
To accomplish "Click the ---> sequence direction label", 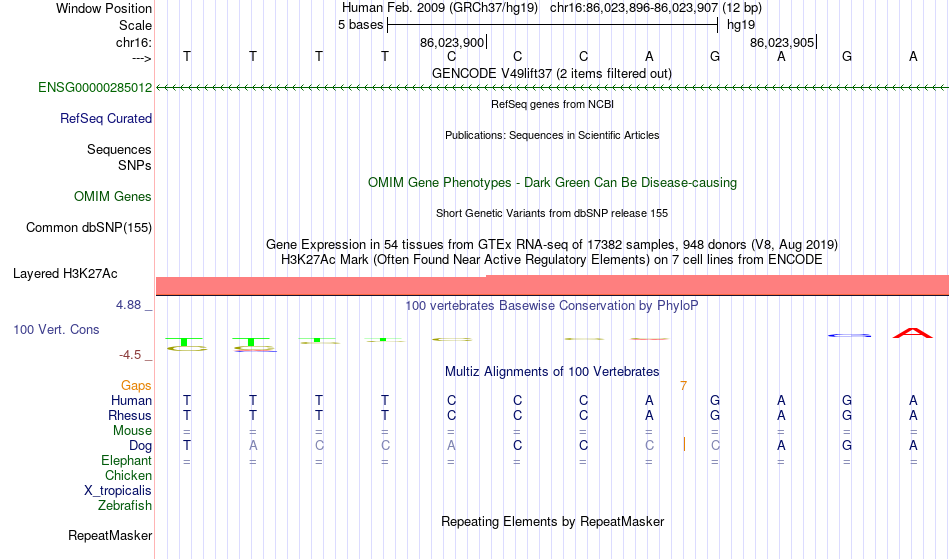I will pyautogui.click(x=142, y=58).
